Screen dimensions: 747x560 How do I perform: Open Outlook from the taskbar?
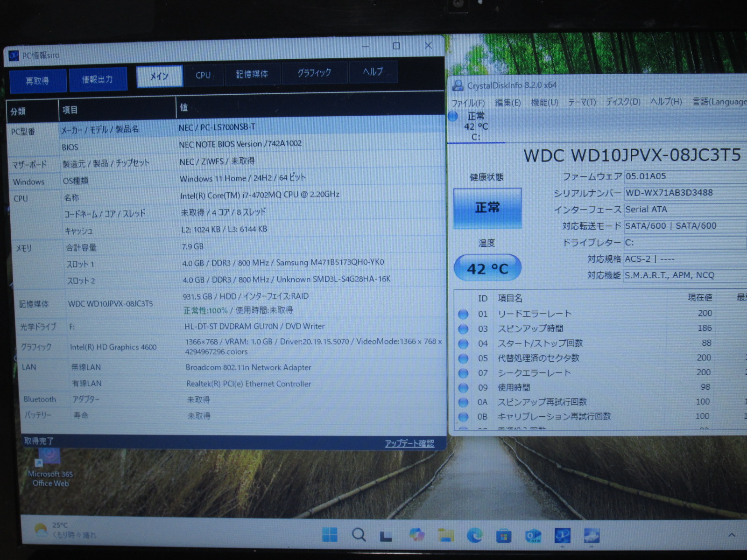[x=533, y=536]
